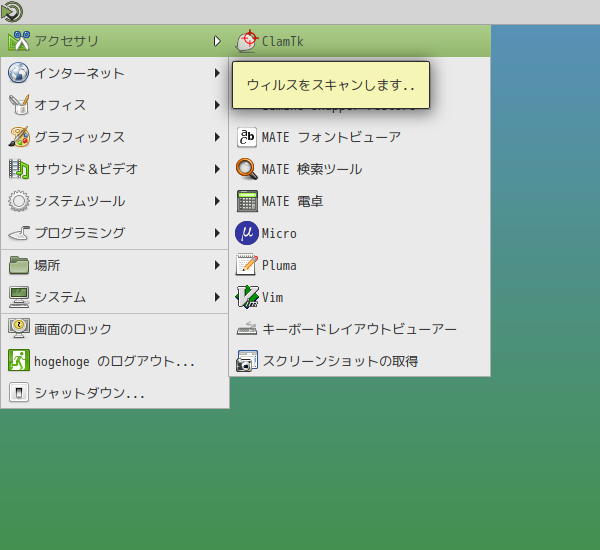Launch MATE 電卓 via its label
Screen dimensions: 600x550
click(292, 201)
